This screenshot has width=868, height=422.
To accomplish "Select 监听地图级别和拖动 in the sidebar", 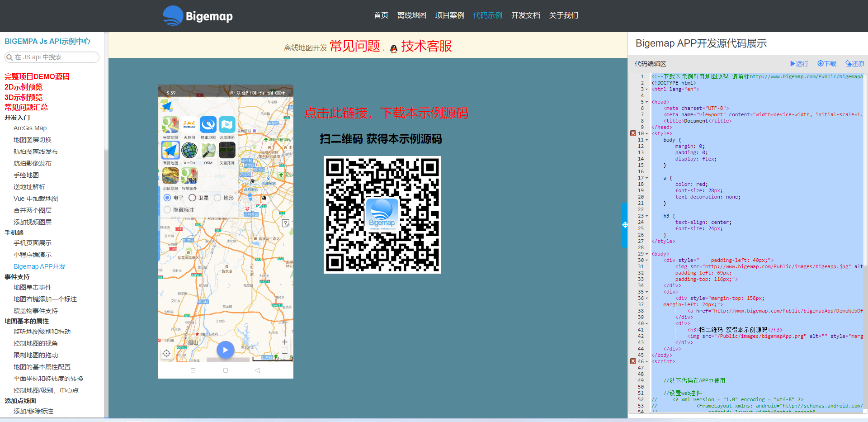I will [42, 332].
